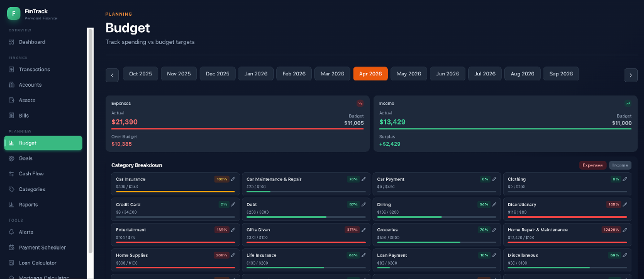The height and width of the screenshot is (279, 644).
Task: Open Transactions via its sidebar icon
Action: click(x=11, y=69)
